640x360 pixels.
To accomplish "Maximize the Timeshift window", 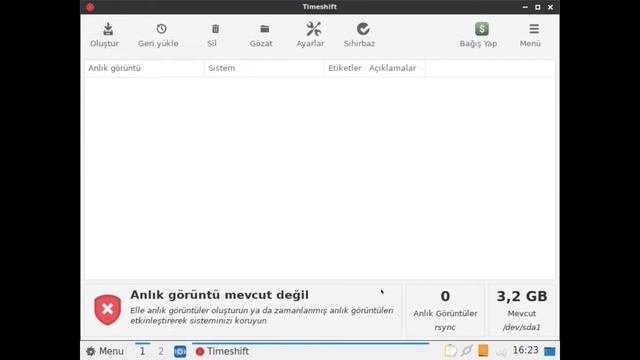I will point(538,7).
